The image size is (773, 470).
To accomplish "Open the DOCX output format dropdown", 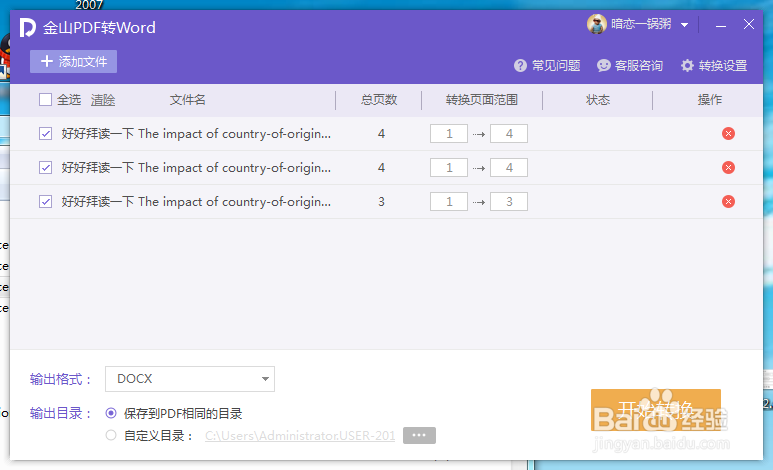I will [190, 379].
